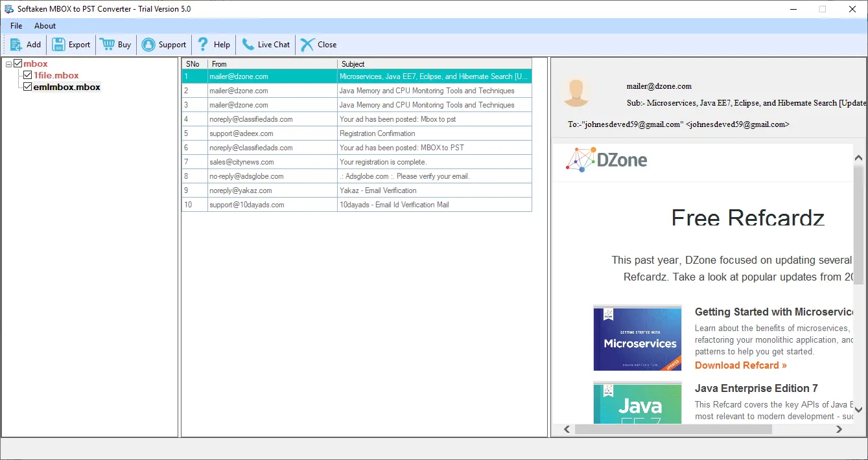Image resolution: width=868 pixels, height=460 pixels.
Task: Select the 1file.mbox tree item
Action: (x=56, y=75)
